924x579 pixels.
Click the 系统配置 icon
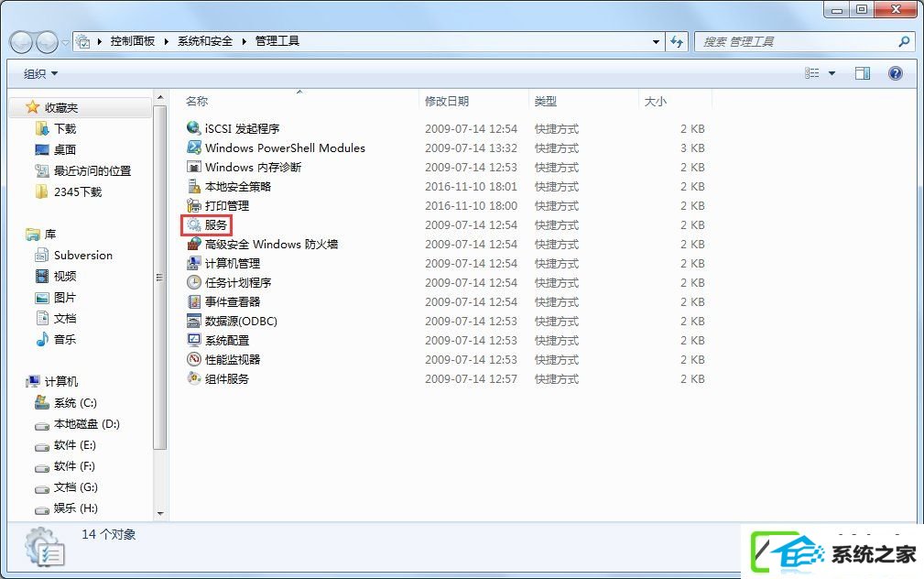point(194,340)
